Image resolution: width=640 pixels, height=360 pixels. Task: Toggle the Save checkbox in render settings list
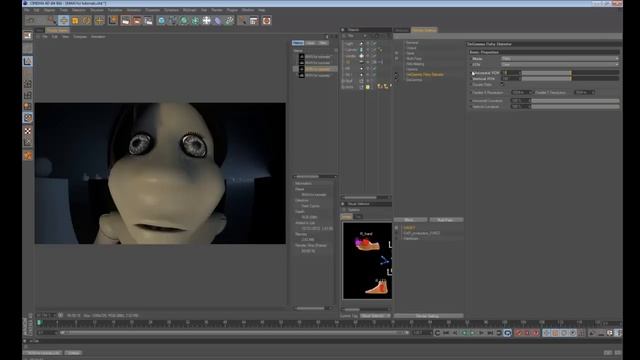click(x=396, y=53)
